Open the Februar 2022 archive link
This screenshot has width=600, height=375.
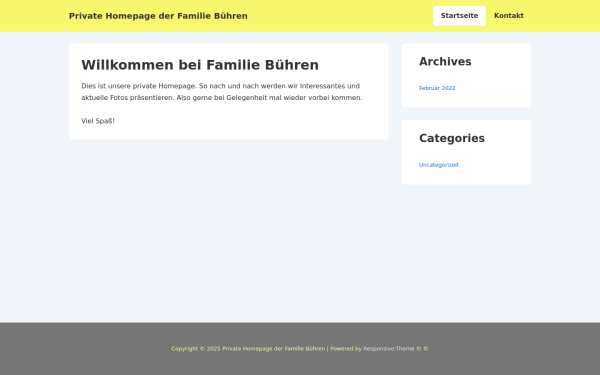click(437, 88)
